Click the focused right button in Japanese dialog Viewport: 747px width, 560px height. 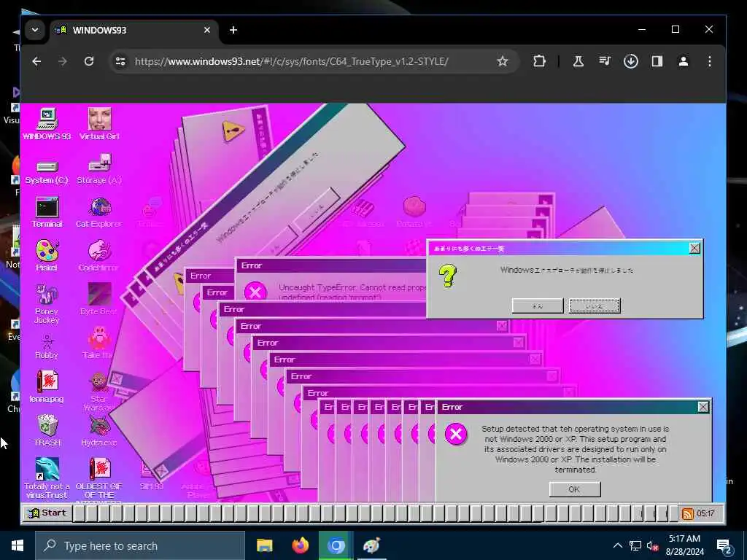[595, 306]
